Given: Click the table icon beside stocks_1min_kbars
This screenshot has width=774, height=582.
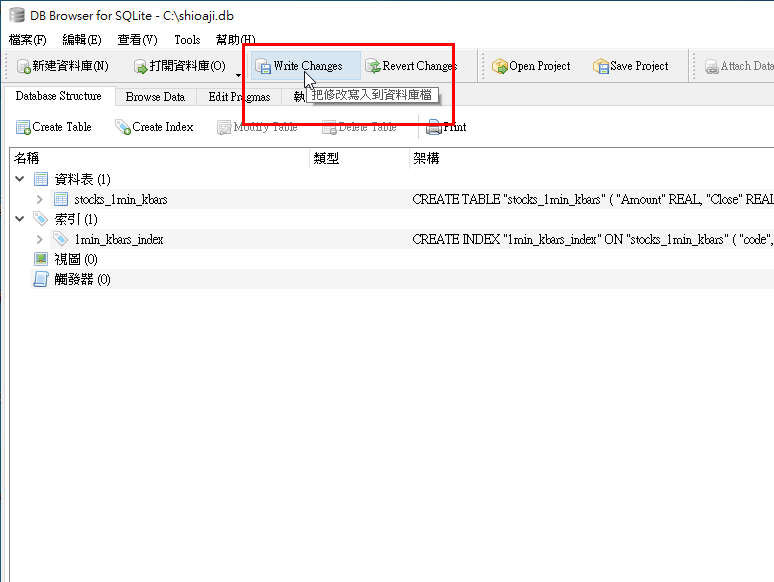Looking at the screenshot, I should (x=61, y=199).
